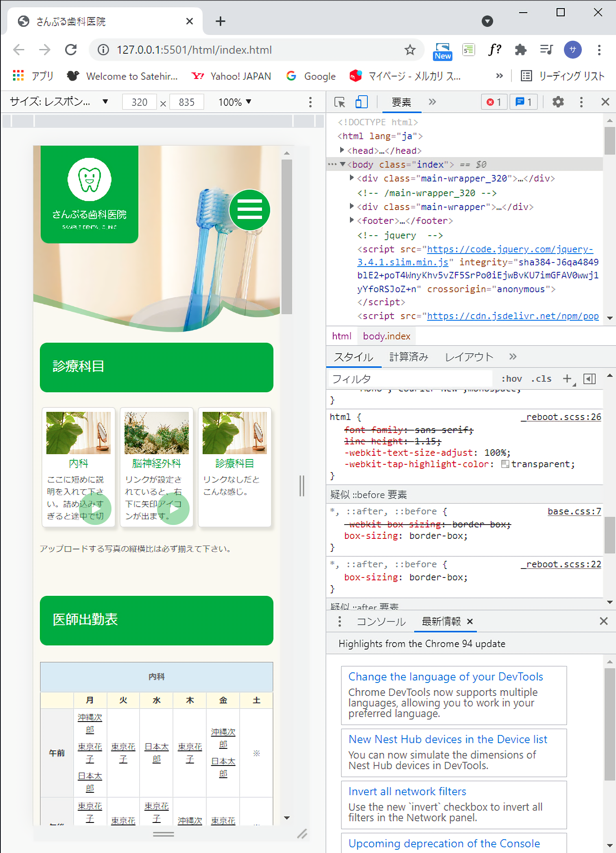Expand the main-wrapper_320 div node
The width and height of the screenshot is (616, 853).
[352, 178]
